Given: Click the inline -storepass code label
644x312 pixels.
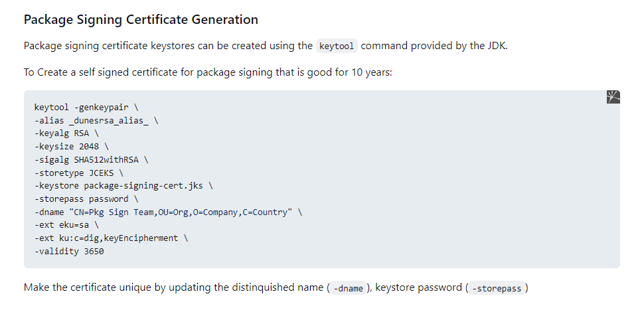Looking at the screenshot, I should 497,288.
